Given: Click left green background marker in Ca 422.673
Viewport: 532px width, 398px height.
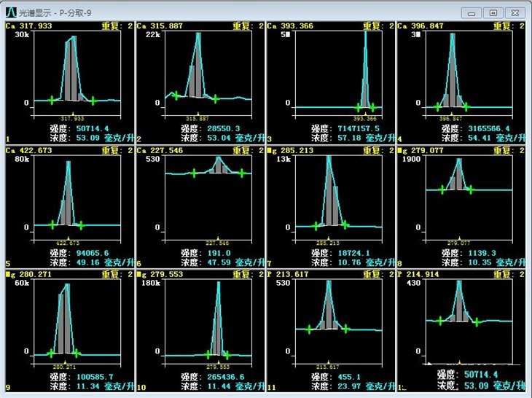Looking at the screenshot, I should point(52,225).
